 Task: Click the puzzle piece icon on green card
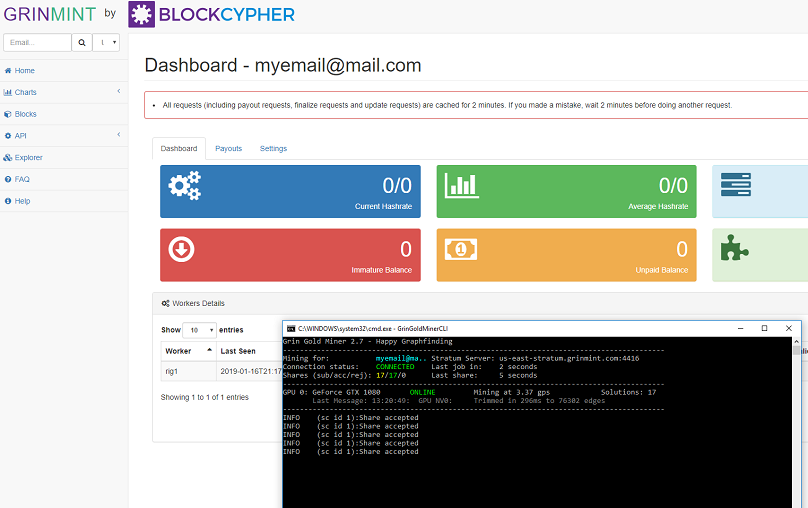click(x=734, y=248)
